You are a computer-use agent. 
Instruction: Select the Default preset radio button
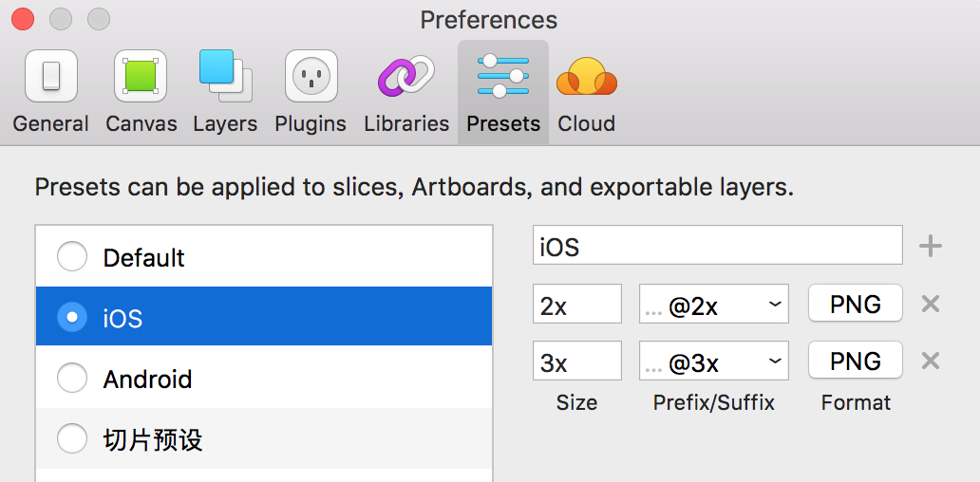tap(72, 256)
